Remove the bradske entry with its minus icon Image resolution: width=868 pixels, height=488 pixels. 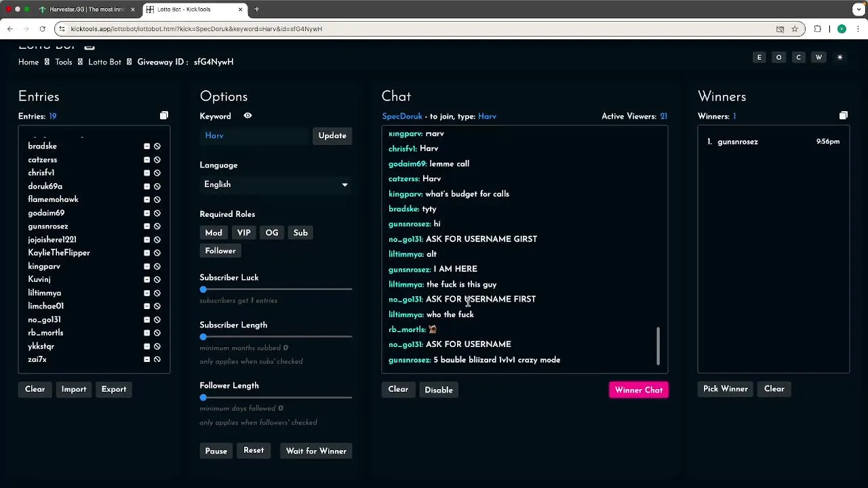[146, 146]
